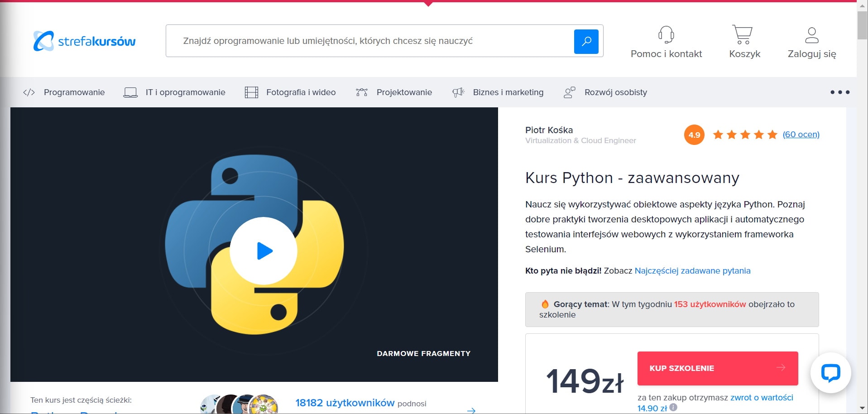Expand more categories with three dots

click(840, 92)
